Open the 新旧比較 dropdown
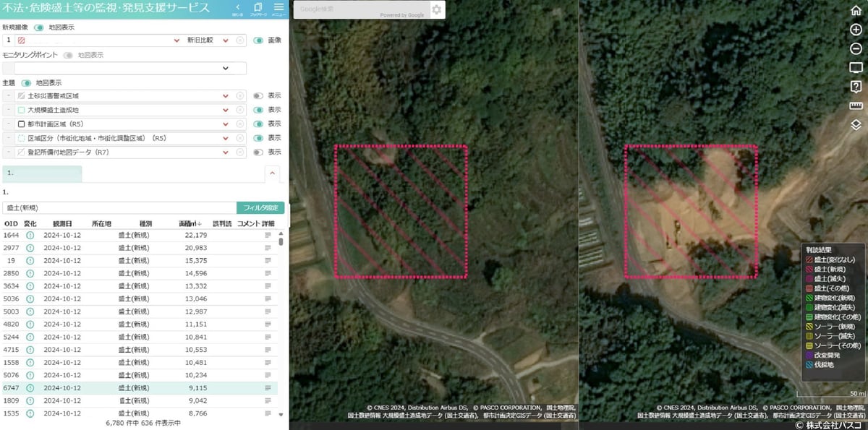This screenshot has height=430, width=868. click(x=210, y=40)
